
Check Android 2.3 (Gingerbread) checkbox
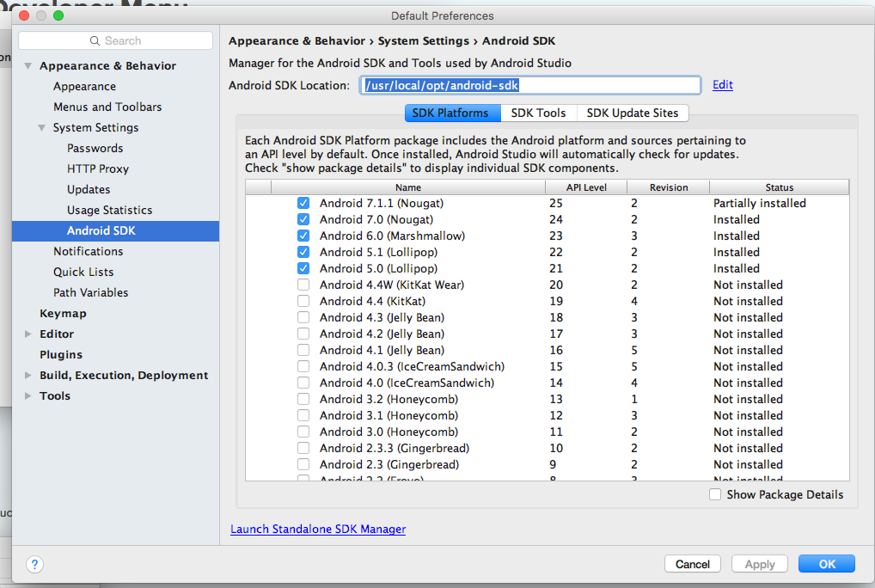pos(303,465)
